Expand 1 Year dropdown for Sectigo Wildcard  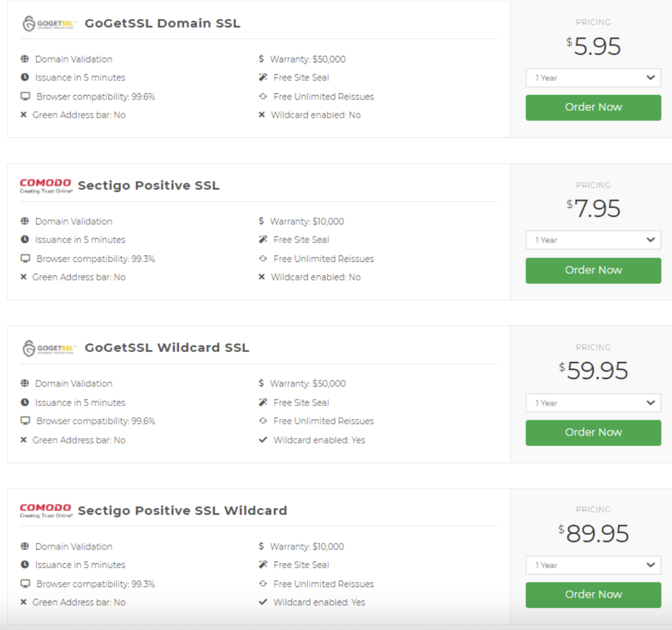(593, 565)
